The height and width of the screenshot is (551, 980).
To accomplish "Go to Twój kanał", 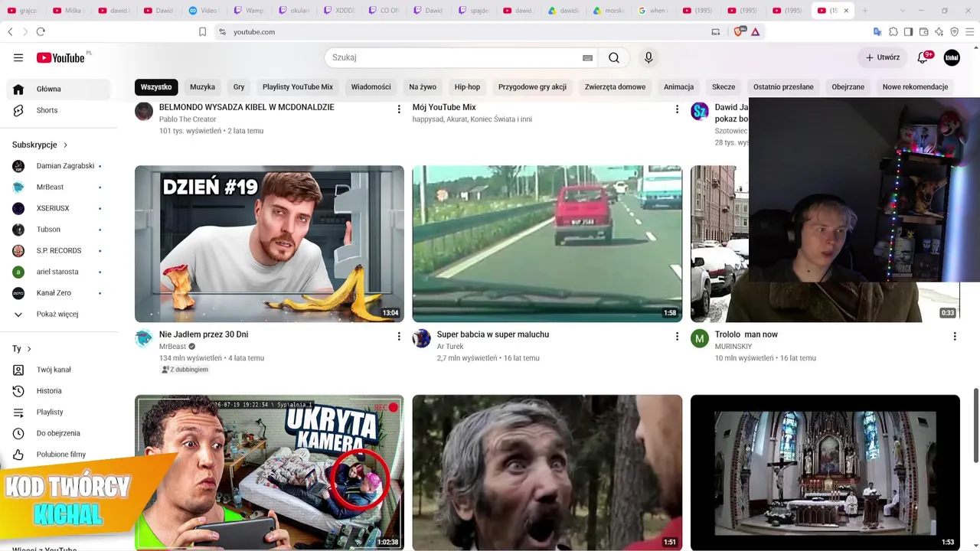I will coord(58,370).
